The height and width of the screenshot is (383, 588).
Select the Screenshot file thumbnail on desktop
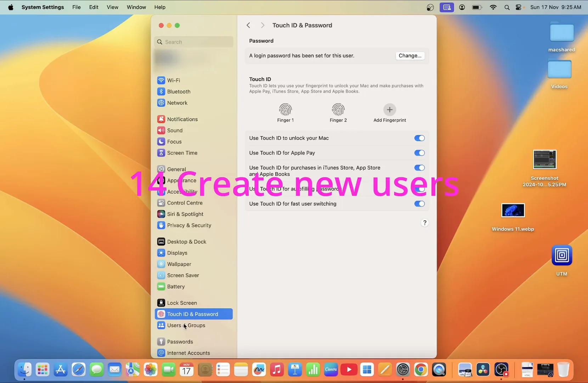544,159
